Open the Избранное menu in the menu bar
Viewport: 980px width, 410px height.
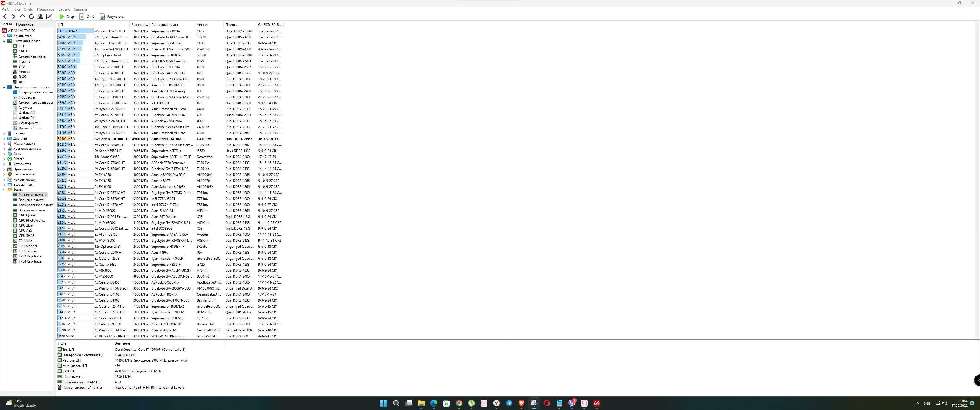[x=46, y=9]
